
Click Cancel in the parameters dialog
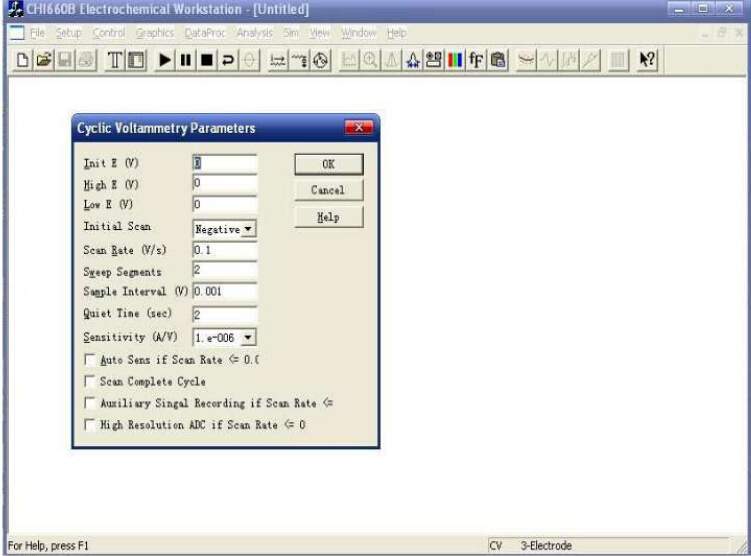click(329, 190)
